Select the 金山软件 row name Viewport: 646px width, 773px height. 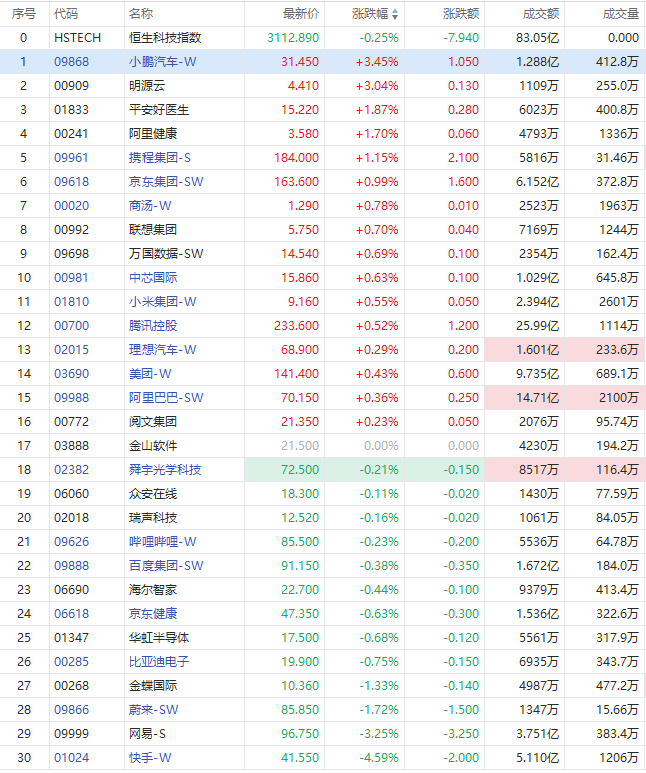[x=153, y=446]
